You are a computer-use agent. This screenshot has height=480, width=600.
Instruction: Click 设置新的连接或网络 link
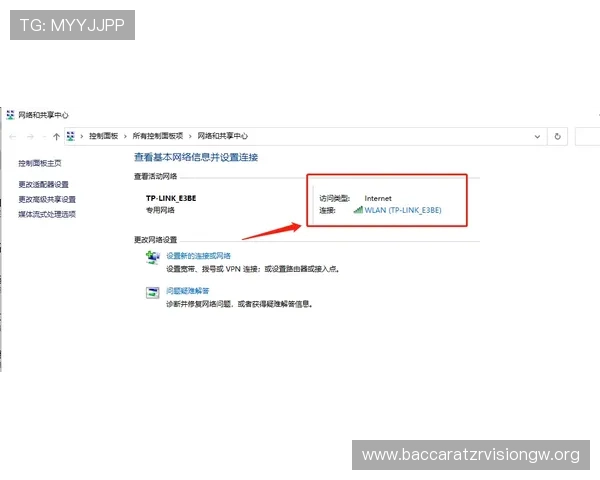click(x=198, y=256)
